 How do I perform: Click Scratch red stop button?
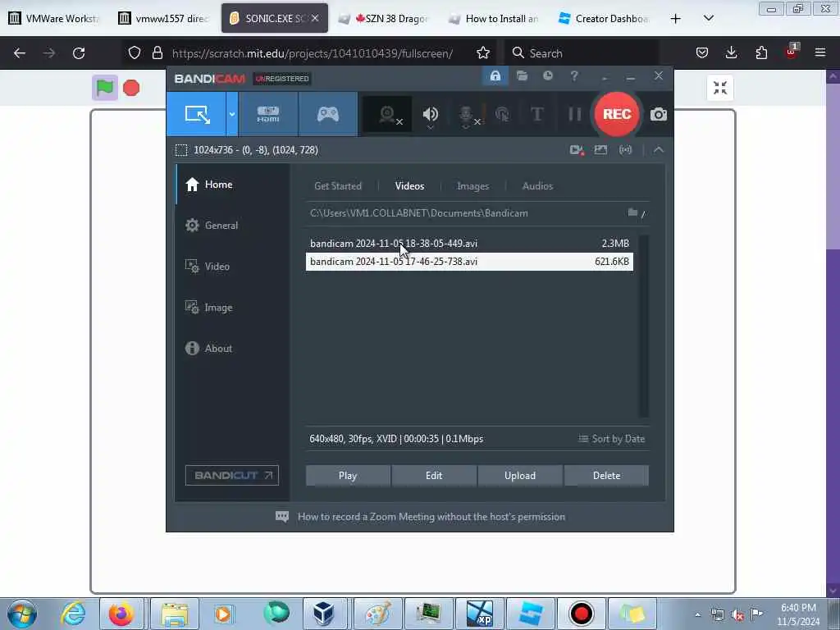[131, 88]
